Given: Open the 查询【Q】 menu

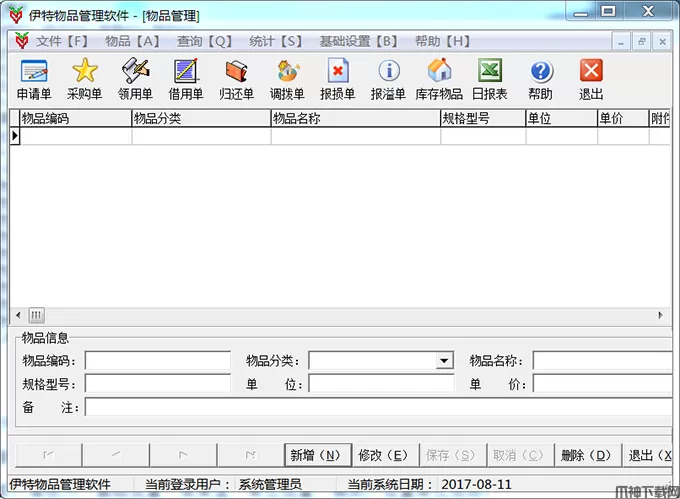Looking at the screenshot, I should 204,41.
